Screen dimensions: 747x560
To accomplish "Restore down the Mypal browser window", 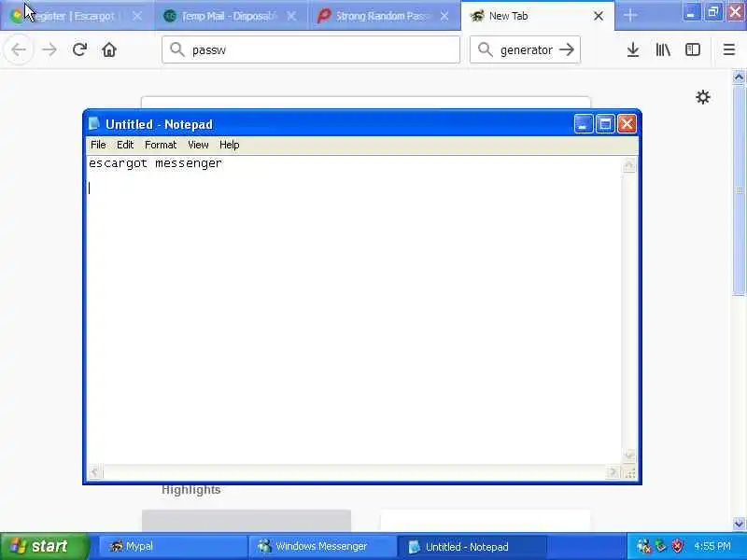I will 713,12.
